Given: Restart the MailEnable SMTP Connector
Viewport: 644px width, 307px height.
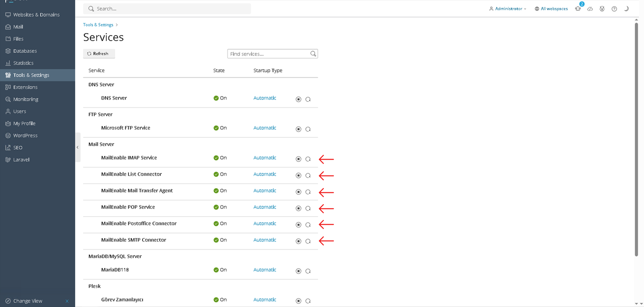Looking at the screenshot, I should [308, 241].
